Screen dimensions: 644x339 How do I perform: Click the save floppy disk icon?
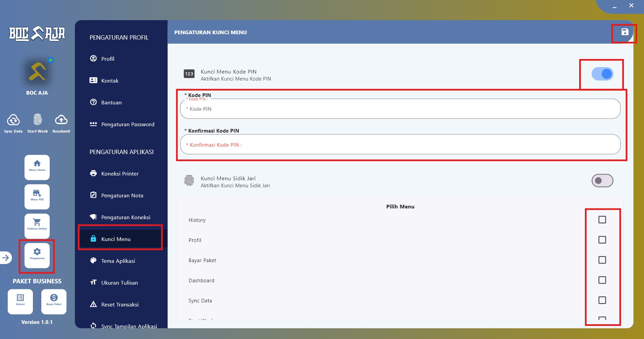tap(625, 32)
